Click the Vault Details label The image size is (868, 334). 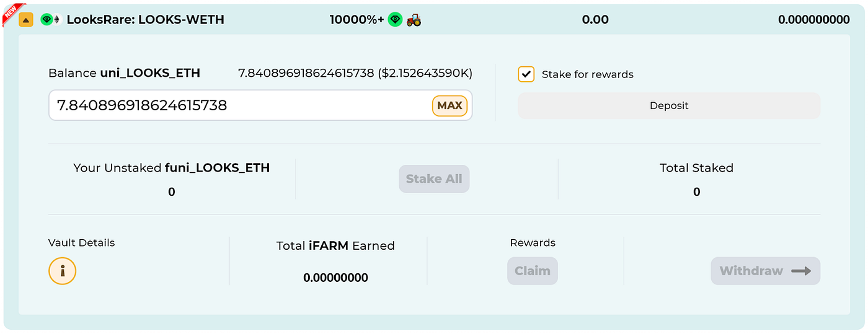pyautogui.click(x=81, y=243)
